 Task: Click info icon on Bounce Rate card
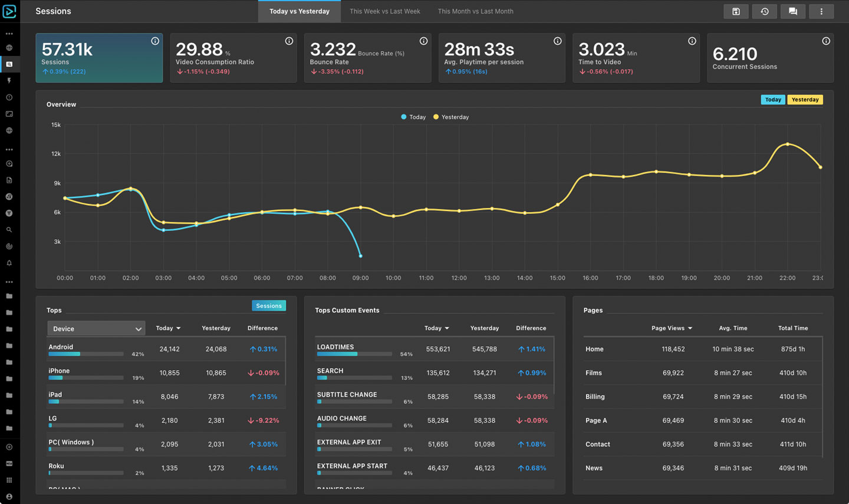pyautogui.click(x=423, y=41)
